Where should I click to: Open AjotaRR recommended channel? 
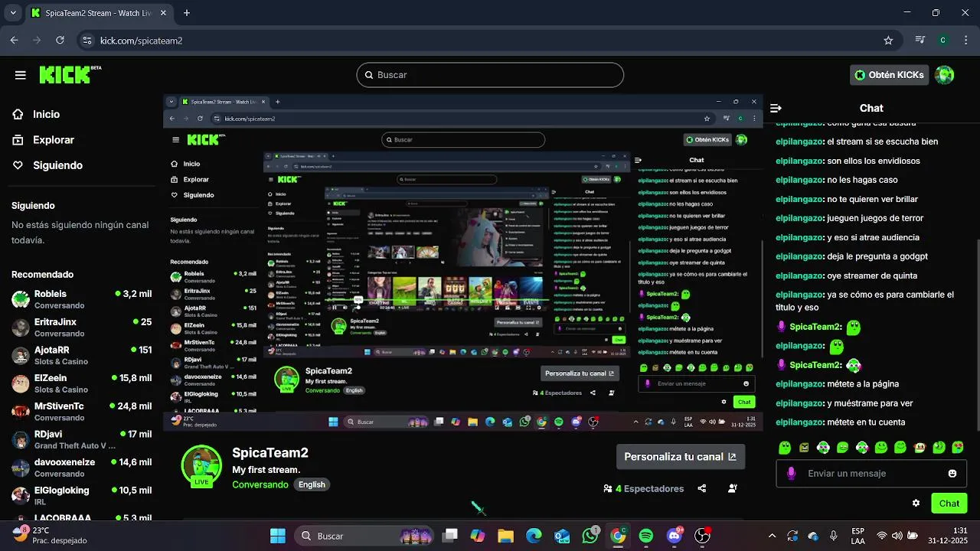click(x=81, y=355)
